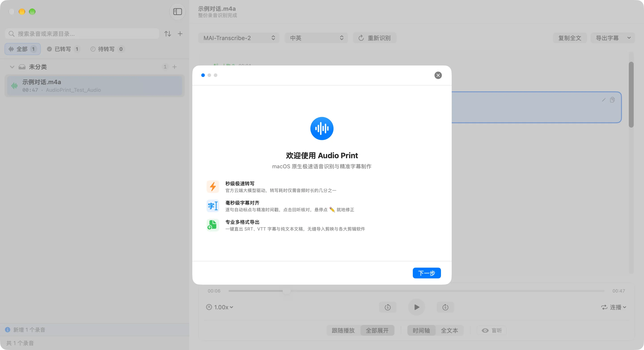Open the 连播 continuous play menu

pyautogui.click(x=614, y=307)
